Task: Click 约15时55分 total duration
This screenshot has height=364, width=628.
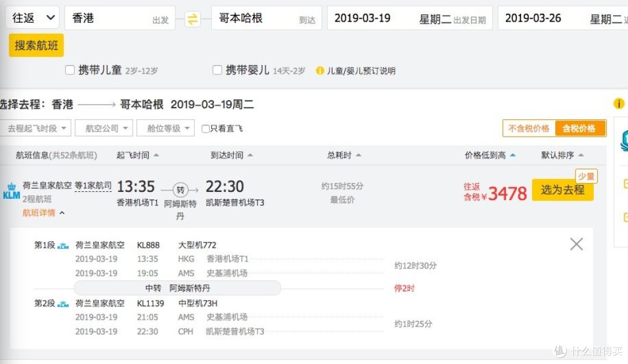Action: [342, 186]
